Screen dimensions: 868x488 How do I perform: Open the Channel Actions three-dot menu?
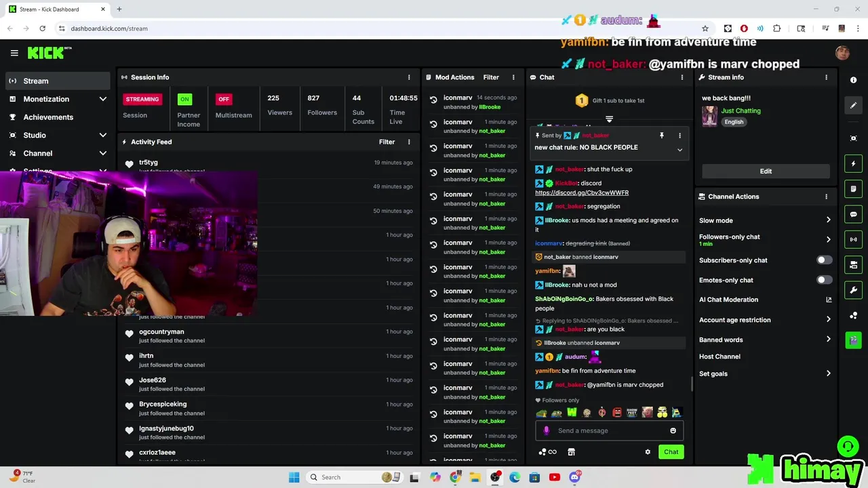826,197
